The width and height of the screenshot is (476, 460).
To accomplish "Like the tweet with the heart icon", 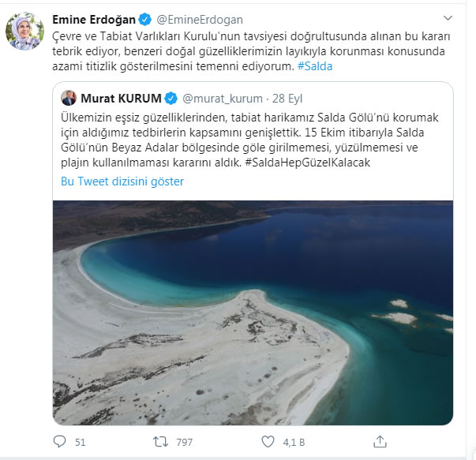I will [268, 442].
